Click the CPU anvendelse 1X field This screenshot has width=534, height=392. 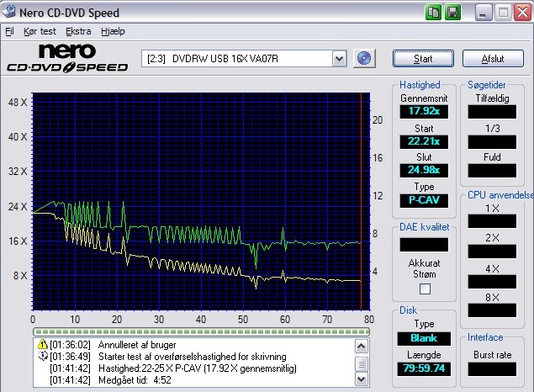[x=492, y=221]
